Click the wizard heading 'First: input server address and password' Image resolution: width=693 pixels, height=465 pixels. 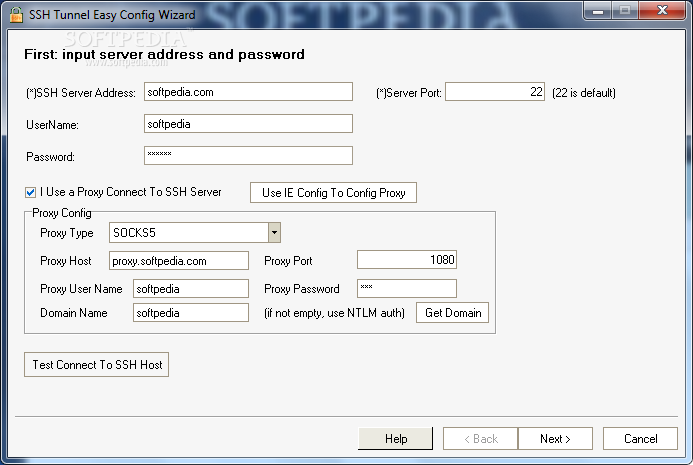click(164, 54)
